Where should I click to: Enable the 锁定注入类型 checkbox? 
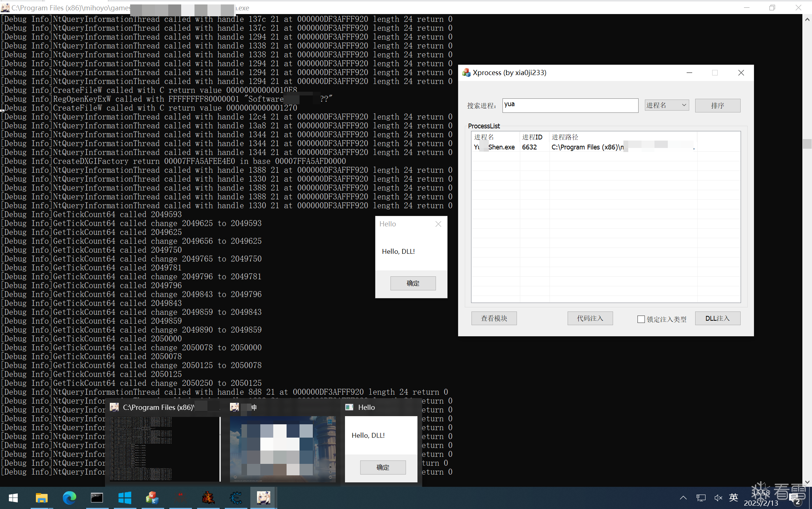[x=641, y=319]
